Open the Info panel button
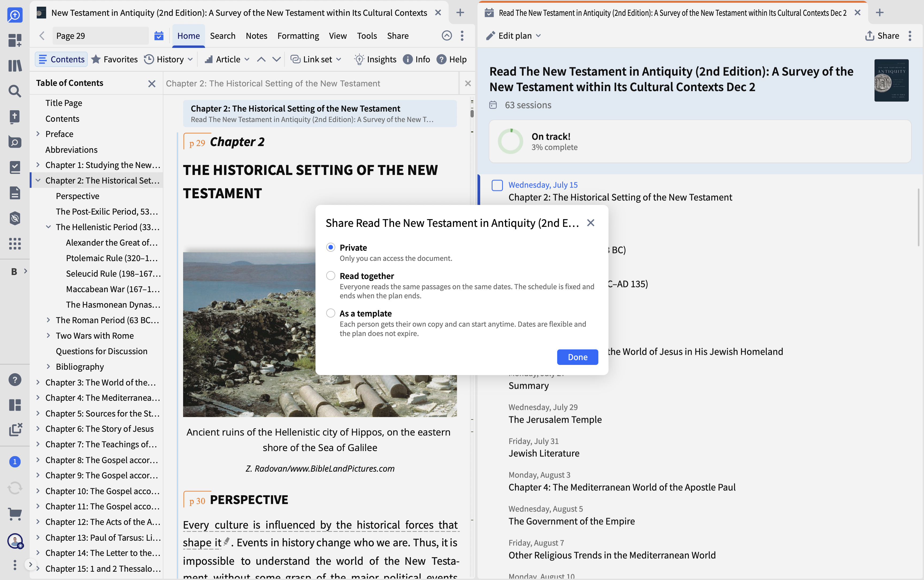This screenshot has height=580, width=924. tap(417, 59)
